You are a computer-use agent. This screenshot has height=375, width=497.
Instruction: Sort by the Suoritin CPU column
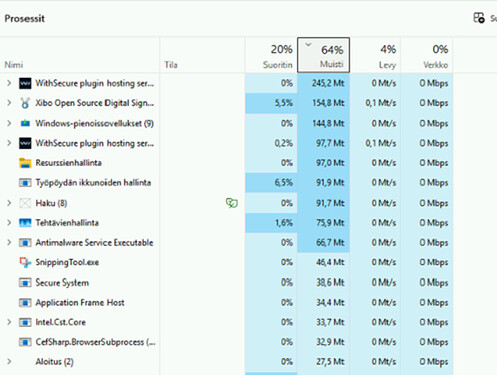tap(271, 55)
